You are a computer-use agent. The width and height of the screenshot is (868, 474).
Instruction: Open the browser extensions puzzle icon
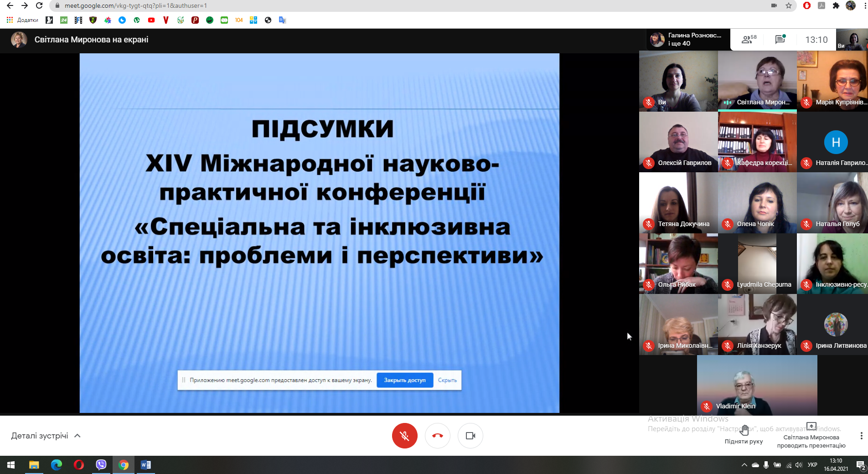coord(836,5)
